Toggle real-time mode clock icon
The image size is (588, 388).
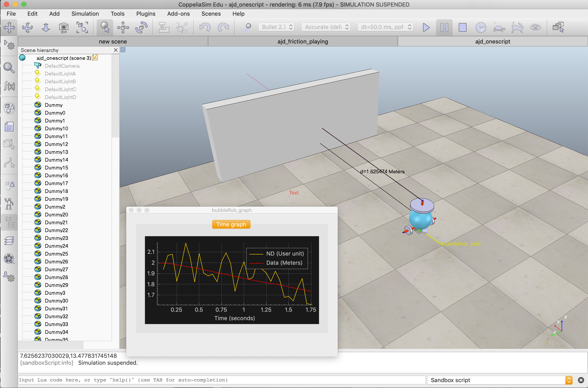pyautogui.click(x=480, y=27)
